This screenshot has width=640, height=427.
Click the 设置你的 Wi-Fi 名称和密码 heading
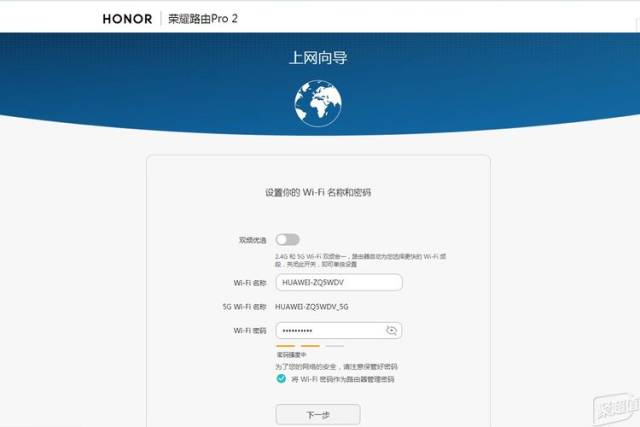click(318, 192)
